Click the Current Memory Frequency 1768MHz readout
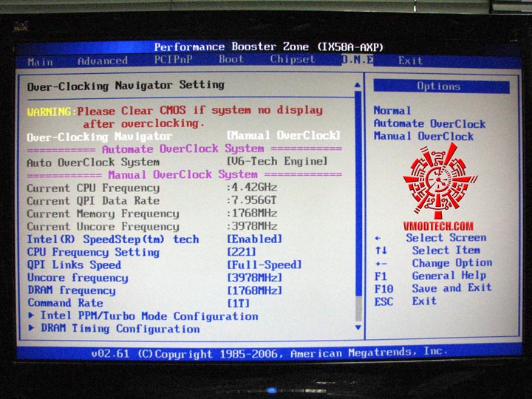This screenshot has height=399, width=532. tap(252, 213)
